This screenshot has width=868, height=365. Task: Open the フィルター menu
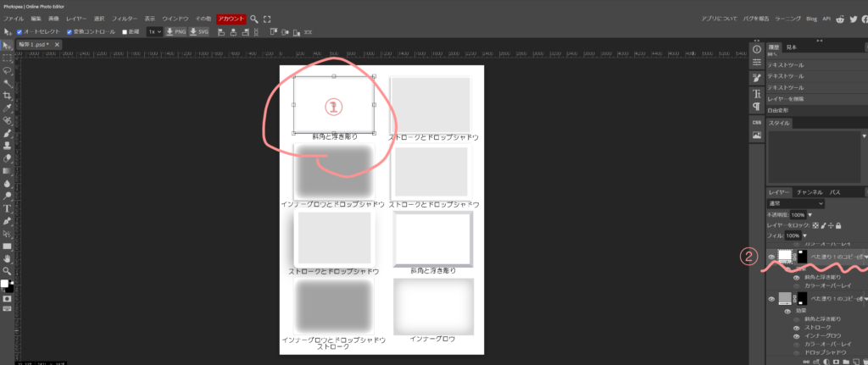point(125,18)
